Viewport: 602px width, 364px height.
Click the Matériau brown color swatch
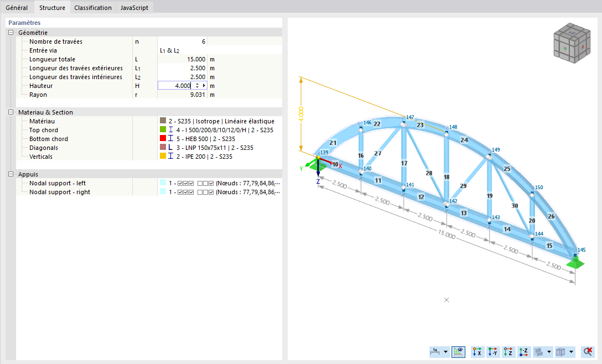(163, 121)
